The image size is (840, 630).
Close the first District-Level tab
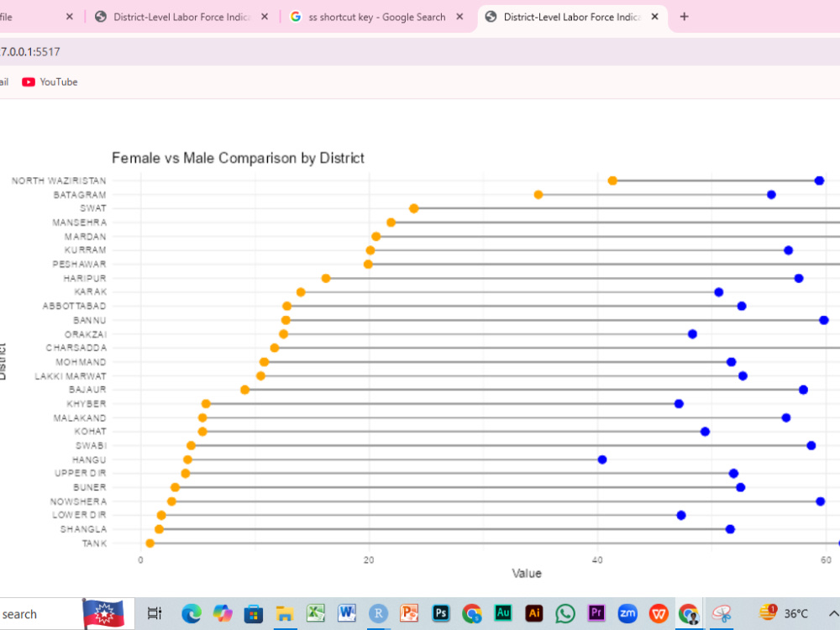pos(265,17)
